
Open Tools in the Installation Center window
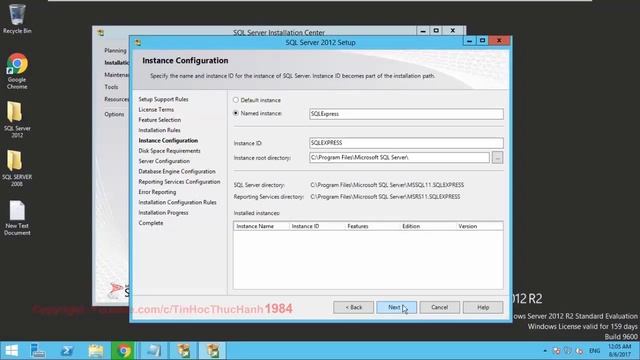pyautogui.click(x=111, y=87)
